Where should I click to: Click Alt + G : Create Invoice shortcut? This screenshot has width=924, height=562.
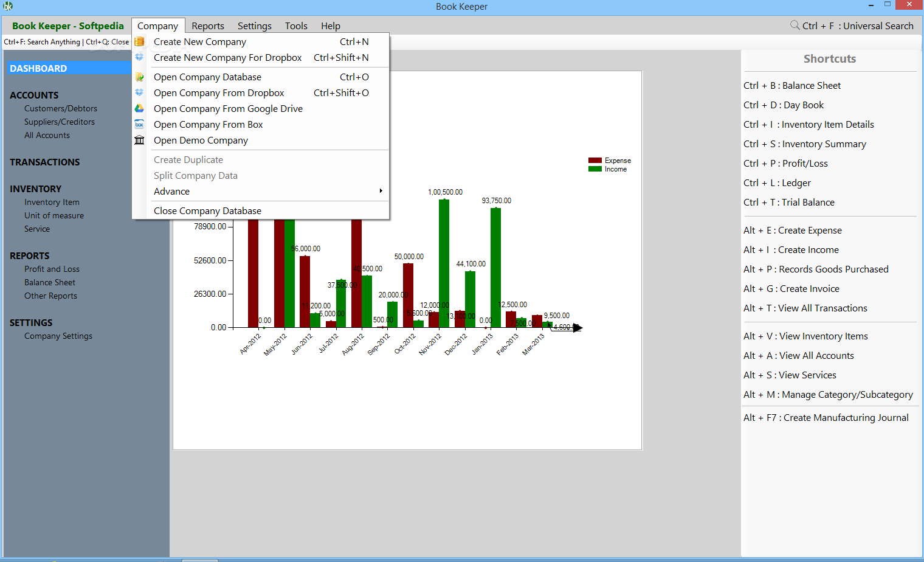(x=791, y=289)
